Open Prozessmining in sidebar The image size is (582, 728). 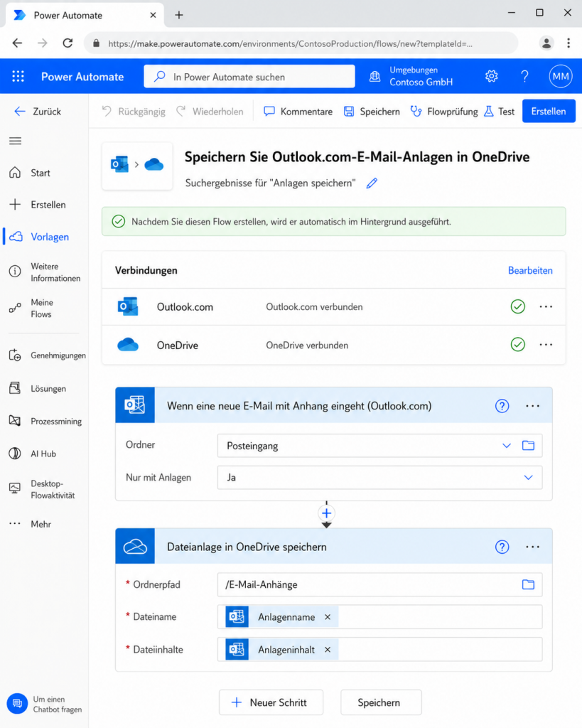45,421
